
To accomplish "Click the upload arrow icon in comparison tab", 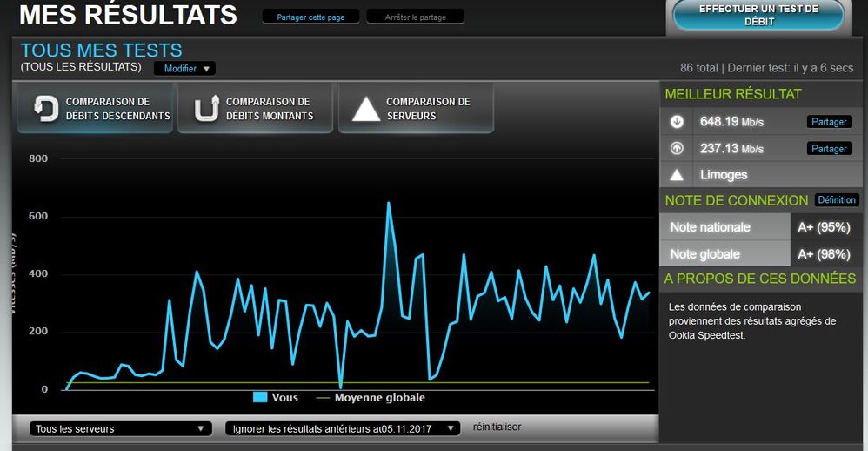I will (206, 109).
